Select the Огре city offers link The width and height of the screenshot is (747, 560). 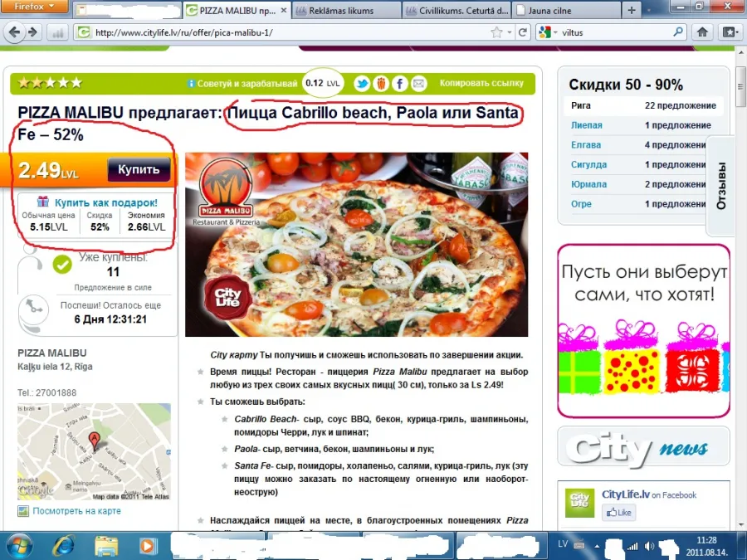[581, 204]
